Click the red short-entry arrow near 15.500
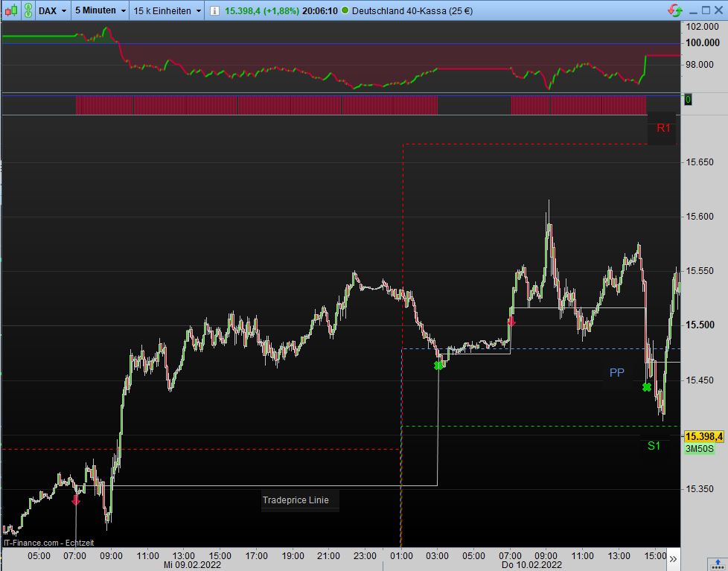This screenshot has width=728, height=571. tap(511, 322)
